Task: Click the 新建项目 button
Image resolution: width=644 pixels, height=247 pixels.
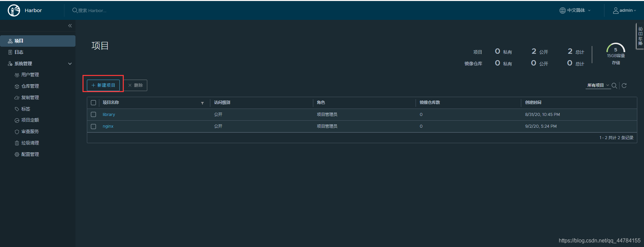Action: tap(103, 85)
